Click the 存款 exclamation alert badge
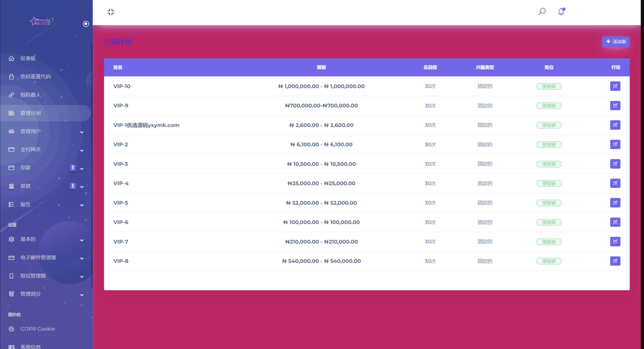This screenshot has height=349, width=644. tap(73, 167)
